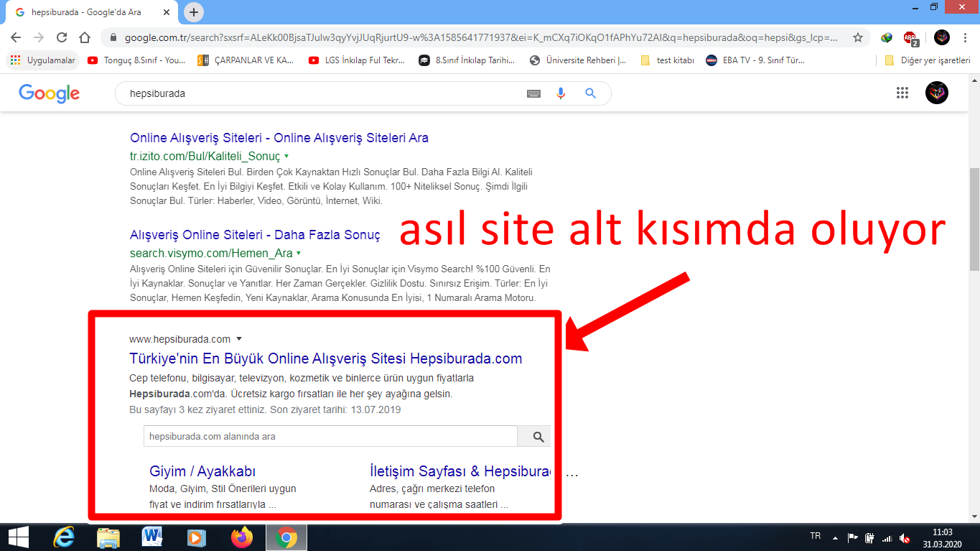The image size is (980, 551).
Task: Open the volume control in system tray
Action: (x=905, y=538)
